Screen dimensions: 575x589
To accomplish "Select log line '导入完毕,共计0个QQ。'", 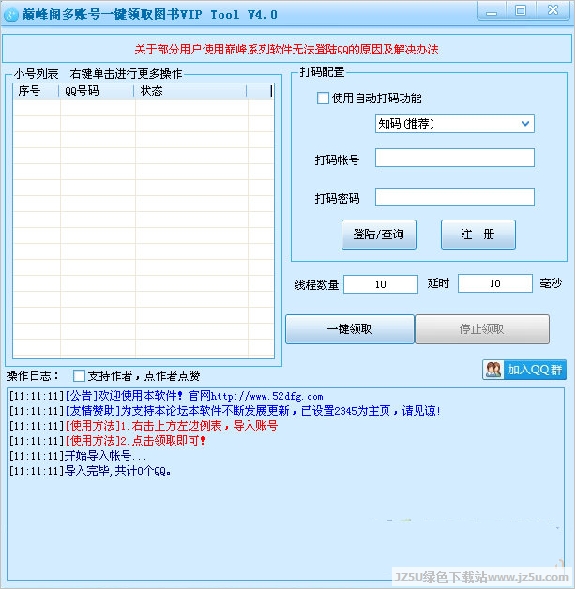I will pyautogui.click(x=90, y=471).
